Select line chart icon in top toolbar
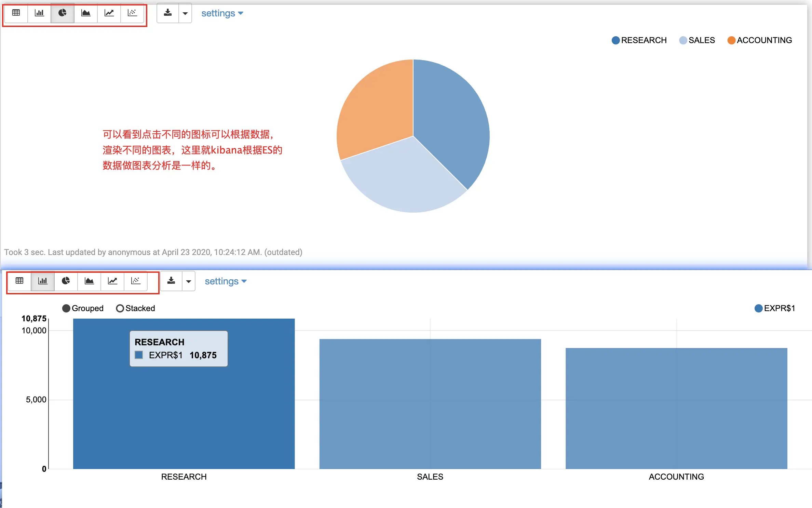812x508 pixels. (x=109, y=13)
